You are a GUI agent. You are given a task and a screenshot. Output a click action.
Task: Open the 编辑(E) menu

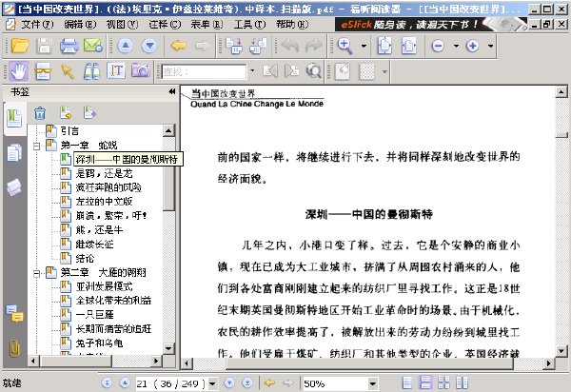click(x=80, y=25)
